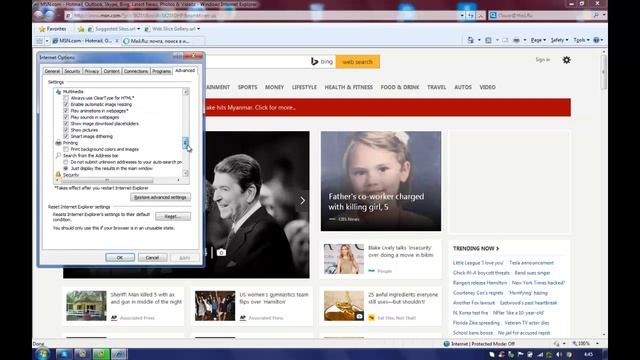640x360 pixels.
Task: Click the orange web search button
Action: tap(358, 62)
